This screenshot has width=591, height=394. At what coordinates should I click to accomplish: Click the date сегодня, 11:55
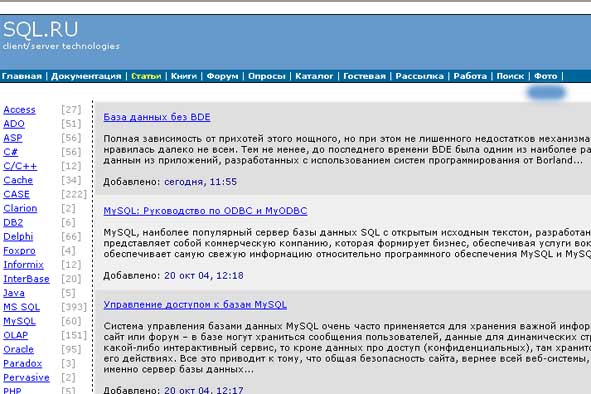[x=201, y=182]
